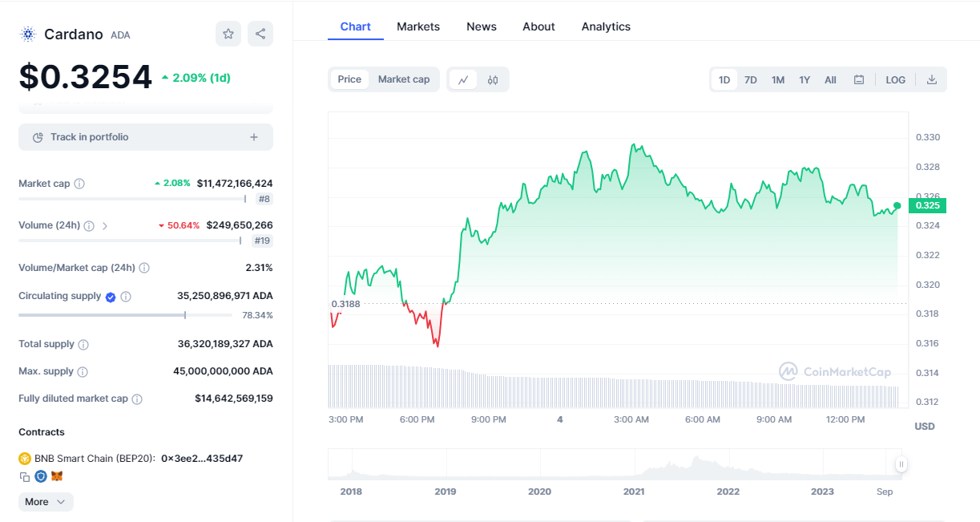Select the 7D time range

[x=751, y=79]
